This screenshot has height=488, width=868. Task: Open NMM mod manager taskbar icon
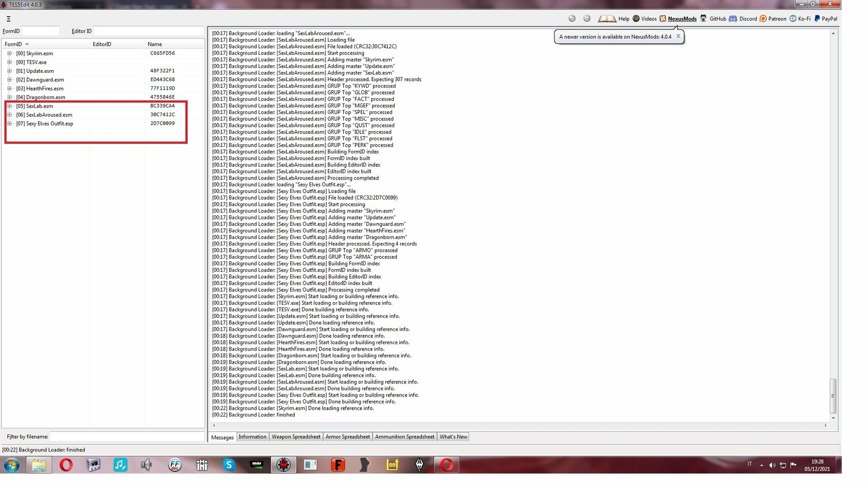pos(256,465)
